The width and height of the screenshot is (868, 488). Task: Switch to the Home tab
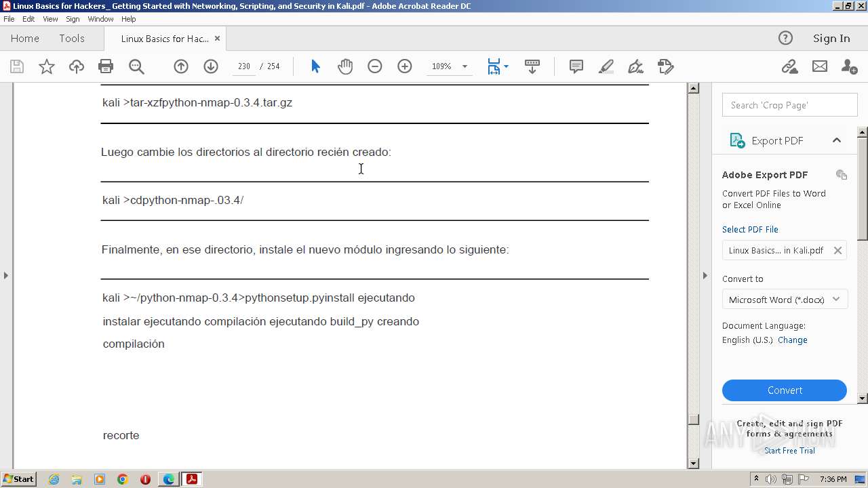coord(25,39)
